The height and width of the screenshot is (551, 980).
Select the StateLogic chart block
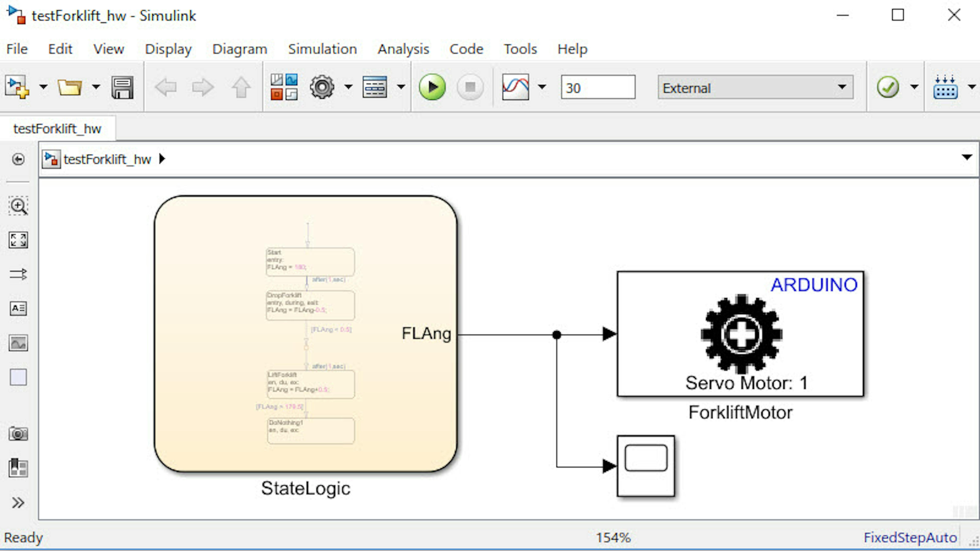coord(306,334)
